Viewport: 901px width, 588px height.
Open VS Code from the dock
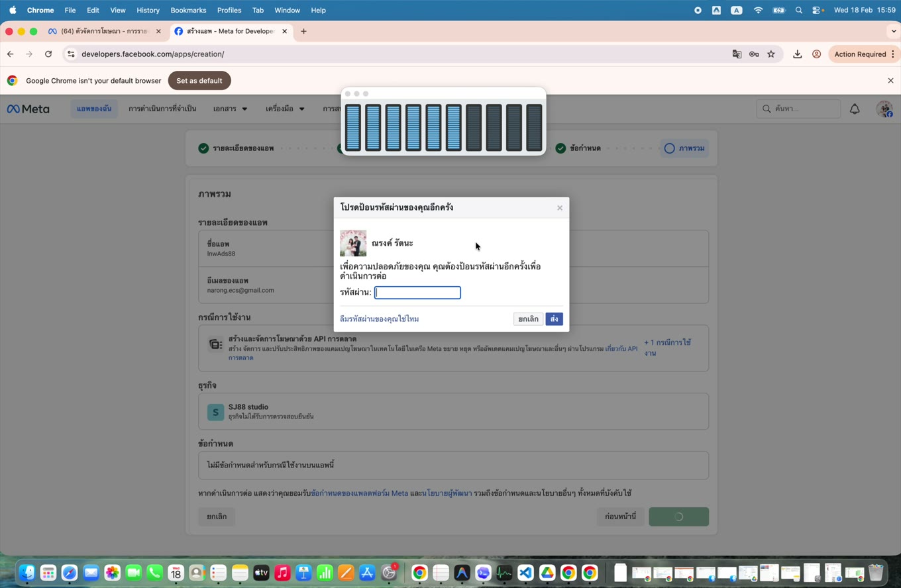click(525, 573)
